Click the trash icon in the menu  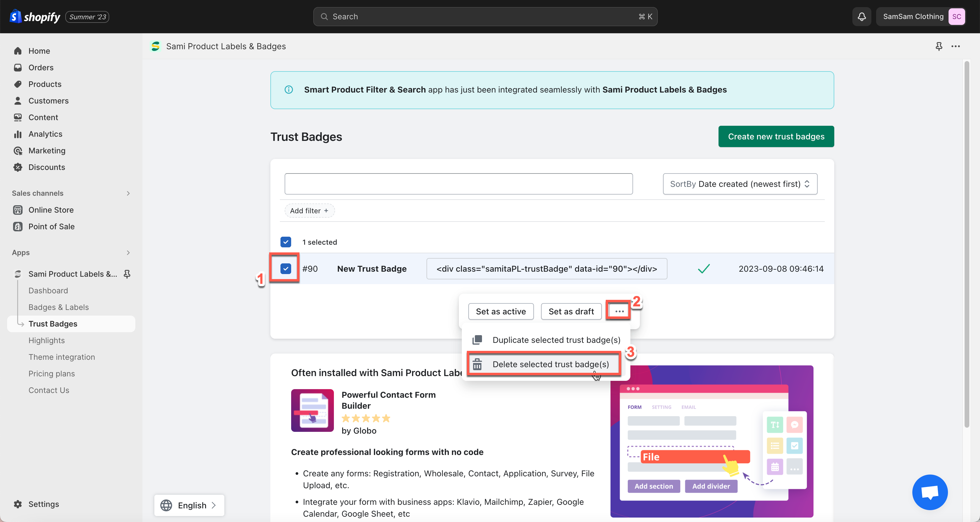point(477,364)
